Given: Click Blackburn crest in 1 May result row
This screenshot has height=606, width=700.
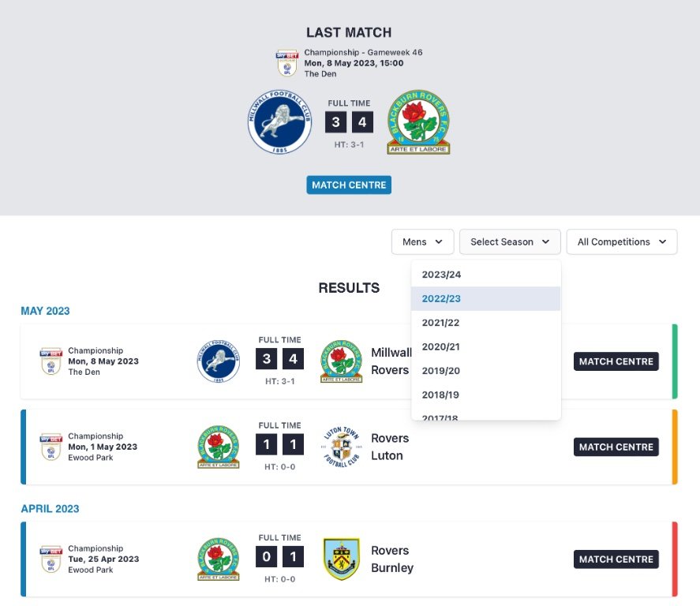Looking at the screenshot, I should coord(218,447).
